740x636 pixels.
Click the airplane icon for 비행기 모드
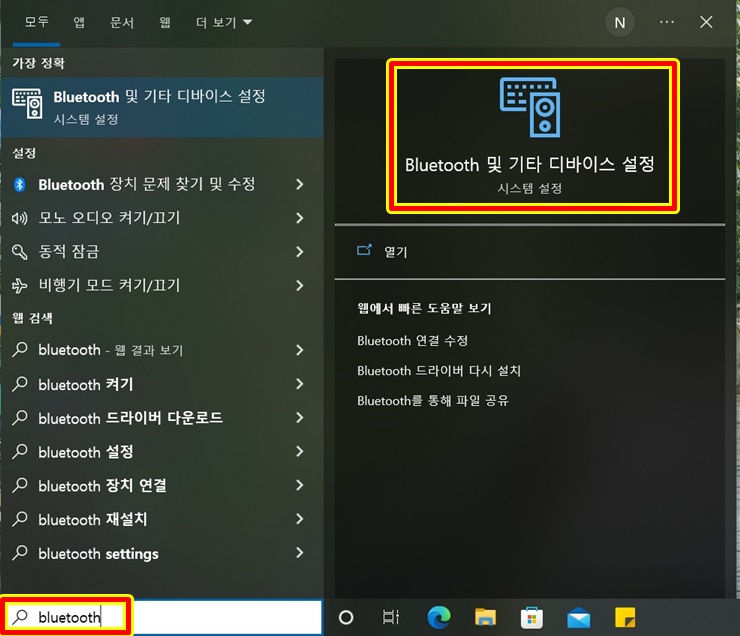tap(19, 285)
